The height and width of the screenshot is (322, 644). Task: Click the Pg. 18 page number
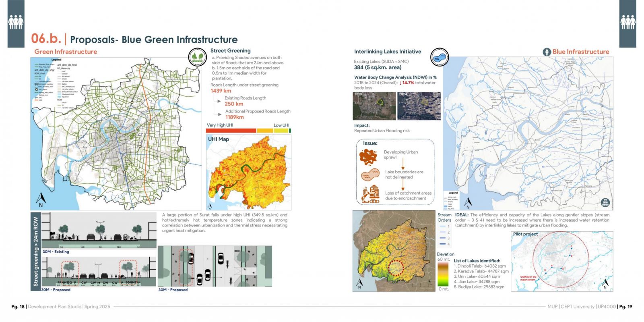click(x=18, y=307)
